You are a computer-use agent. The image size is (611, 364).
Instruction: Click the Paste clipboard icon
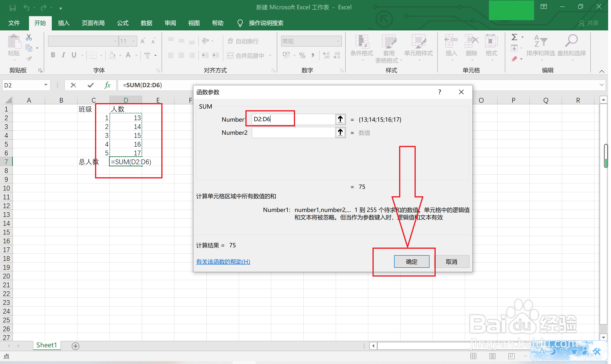coord(14,41)
